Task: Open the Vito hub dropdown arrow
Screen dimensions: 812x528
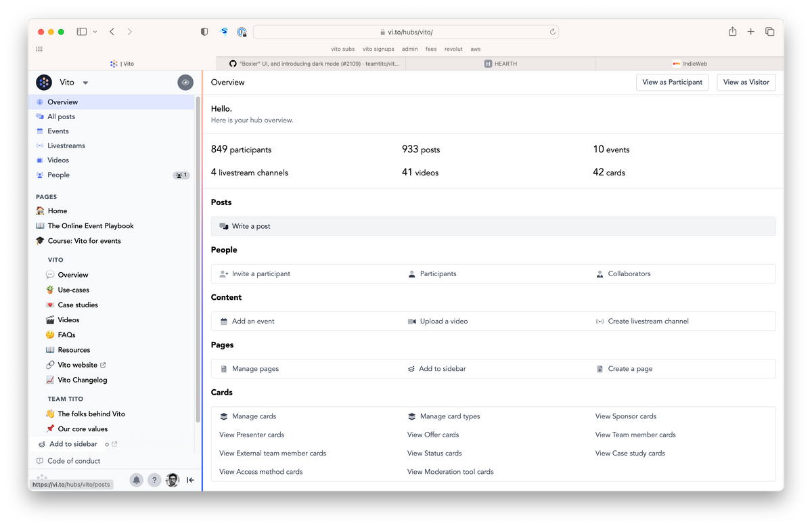Action: 85,83
